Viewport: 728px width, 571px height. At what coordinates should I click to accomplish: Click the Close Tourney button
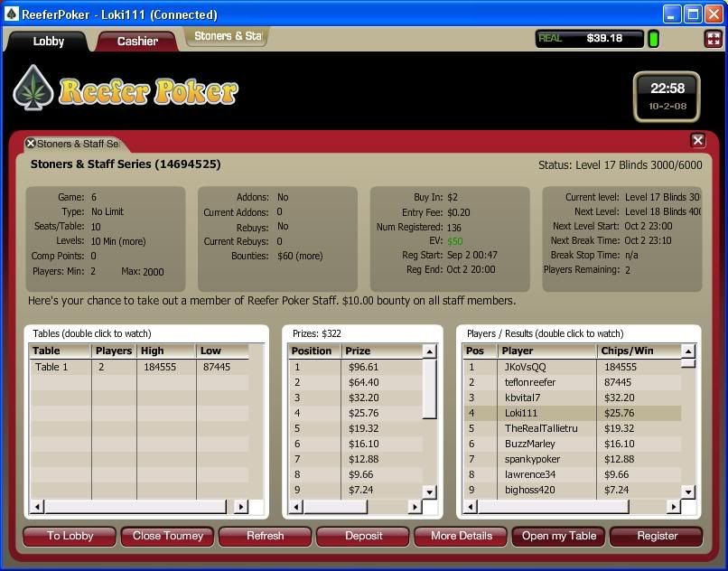pos(168,536)
